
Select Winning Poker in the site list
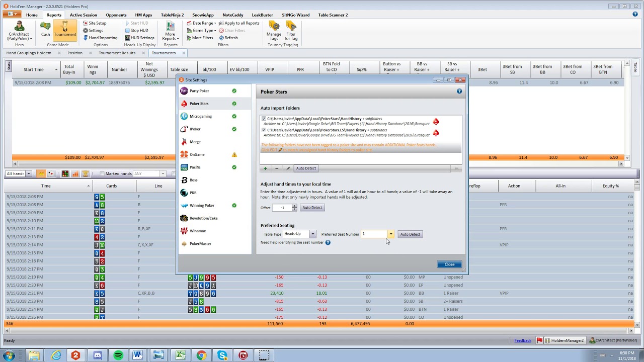(x=215, y=206)
